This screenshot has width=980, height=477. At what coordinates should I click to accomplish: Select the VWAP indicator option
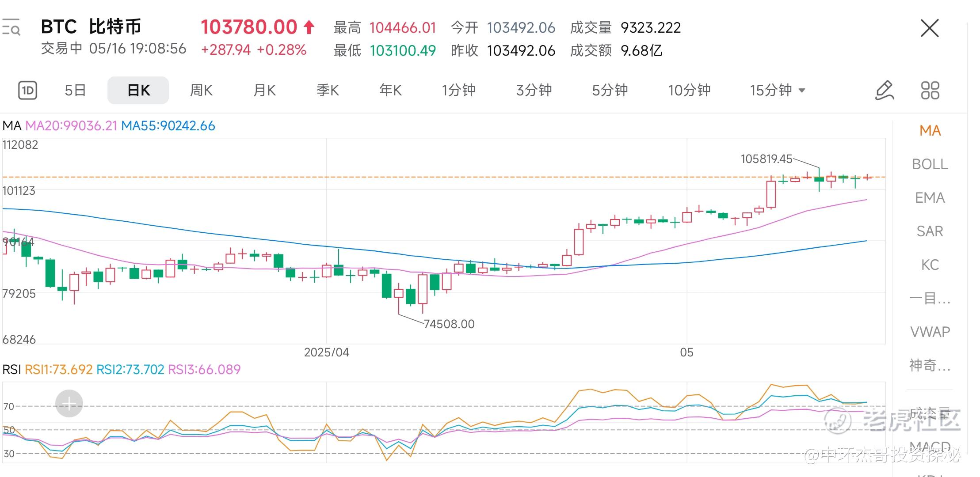[930, 332]
